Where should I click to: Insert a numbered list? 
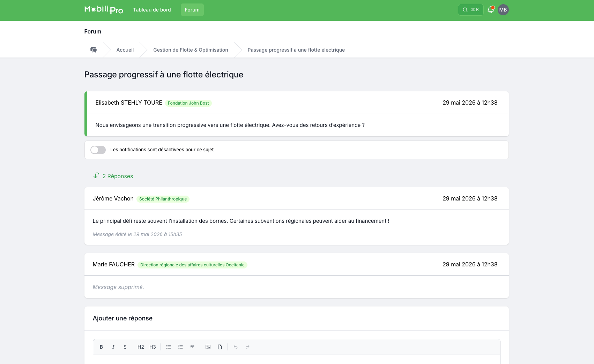pyautogui.click(x=180, y=347)
